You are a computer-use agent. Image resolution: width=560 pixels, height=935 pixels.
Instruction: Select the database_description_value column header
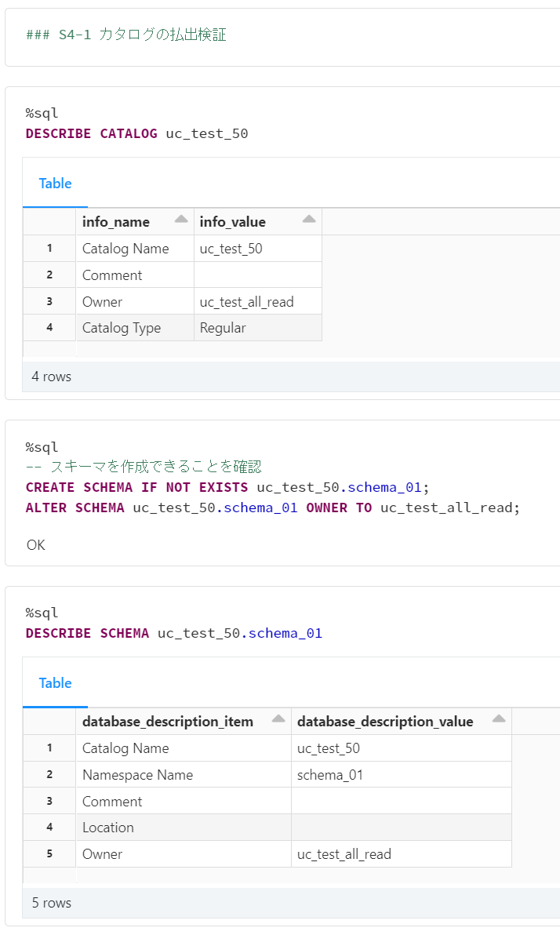[x=402, y=722]
